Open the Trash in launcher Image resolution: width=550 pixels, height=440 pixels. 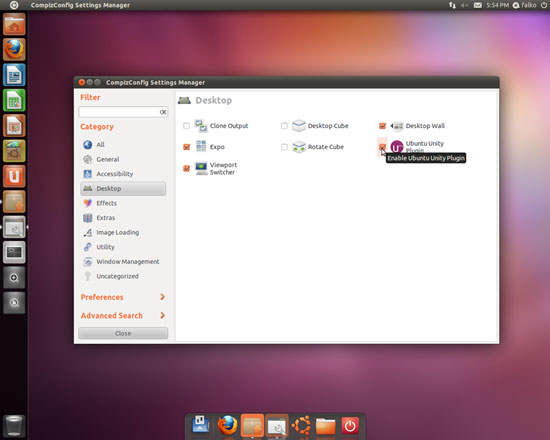(x=14, y=426)
